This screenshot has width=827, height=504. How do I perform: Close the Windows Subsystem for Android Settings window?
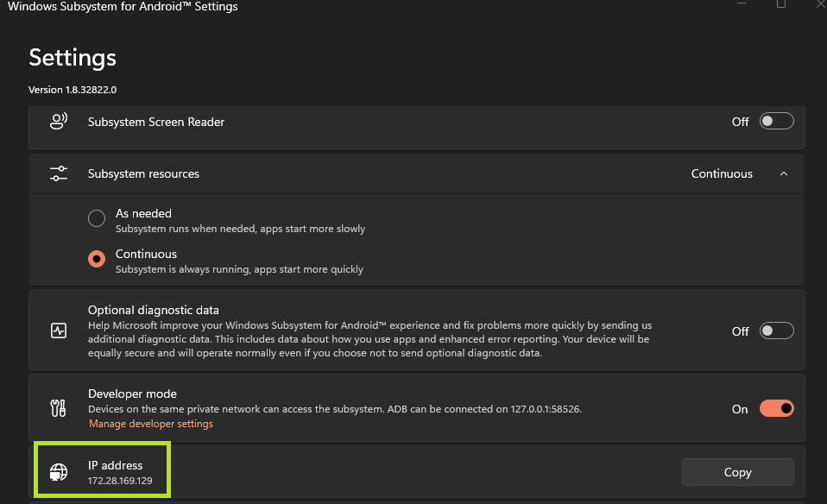coord(820,4)
